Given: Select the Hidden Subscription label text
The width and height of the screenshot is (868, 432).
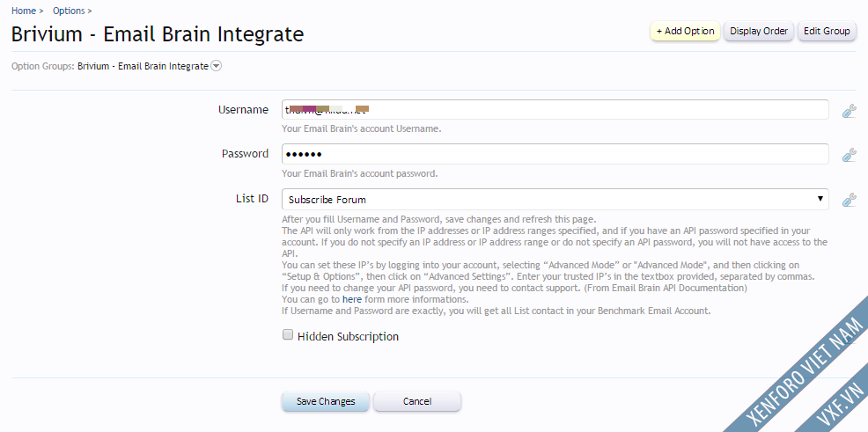Looking at the screenshot, I should (349, 336).
